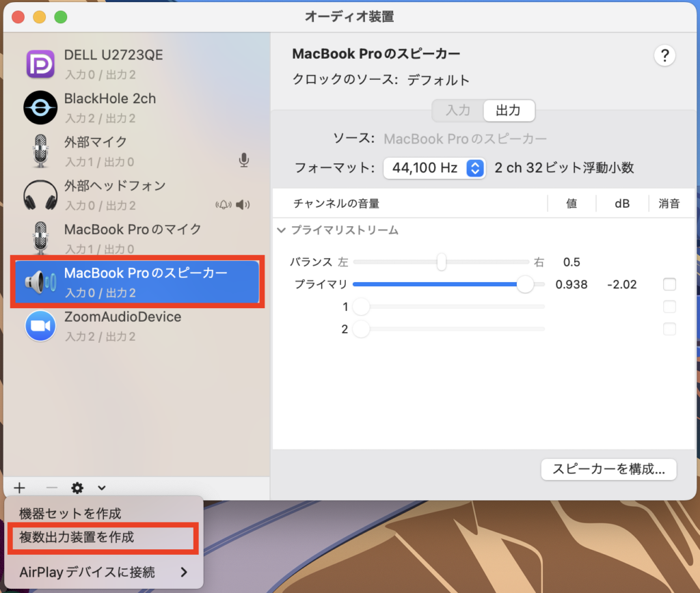Click the ZoomAudioDevice camera icon
The image size is (700, 593).
pyautogui.click(x=40, y=326)
